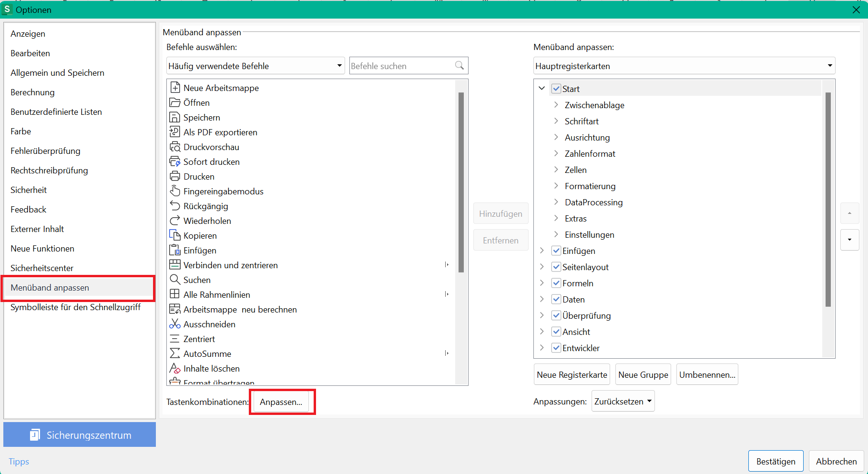Toggle the Formeln checkbox
Image resolution: width=868 pixels, height=474 pixels.
(x=556, y=283)
